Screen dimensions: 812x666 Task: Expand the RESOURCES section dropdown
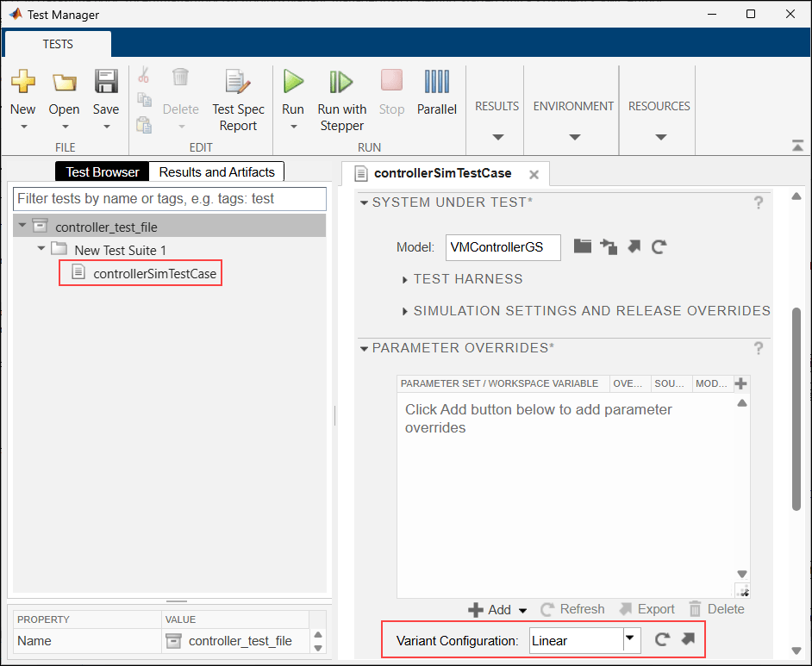click(x=660, y=137)
